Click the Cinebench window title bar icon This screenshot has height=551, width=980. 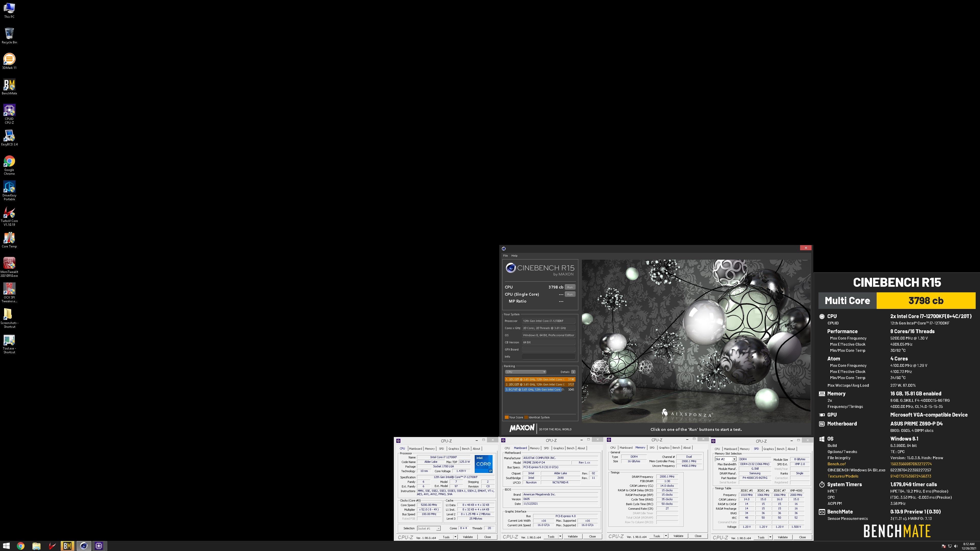click(504, 248)
